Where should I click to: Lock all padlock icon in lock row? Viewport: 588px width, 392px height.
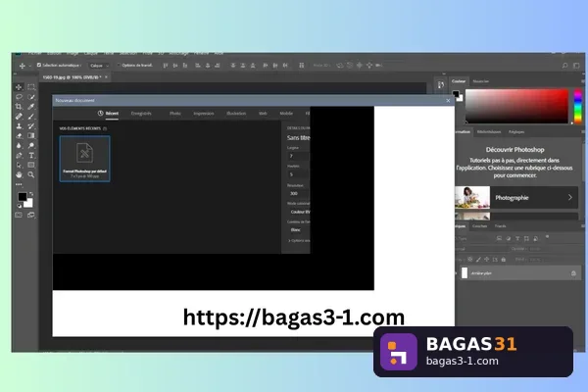pyautogui.click(x=504, y=259)
